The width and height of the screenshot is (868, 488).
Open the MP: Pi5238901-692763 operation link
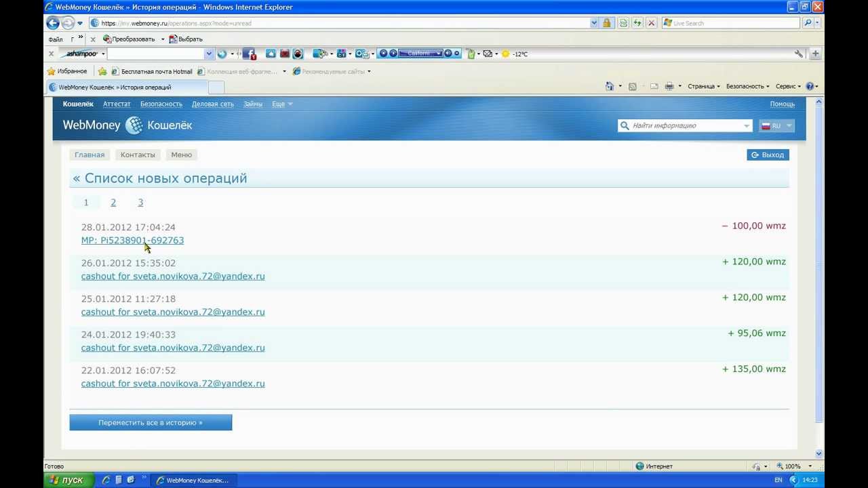(x=132, y=240)
